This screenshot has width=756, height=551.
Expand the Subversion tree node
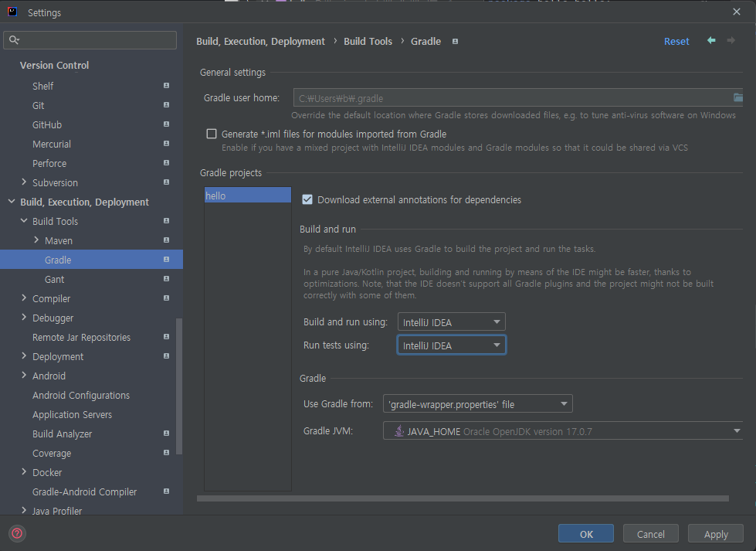(x=24, y=182)
